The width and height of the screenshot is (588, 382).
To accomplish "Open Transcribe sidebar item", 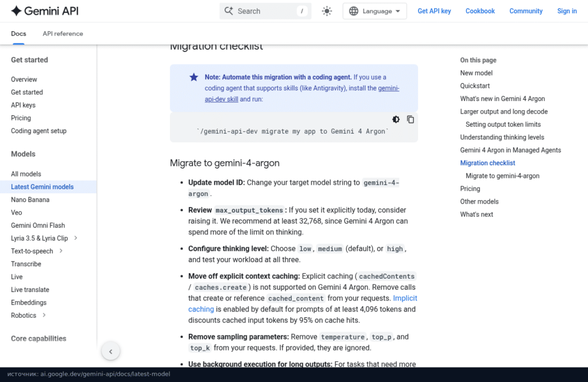I will click(26, 264).
